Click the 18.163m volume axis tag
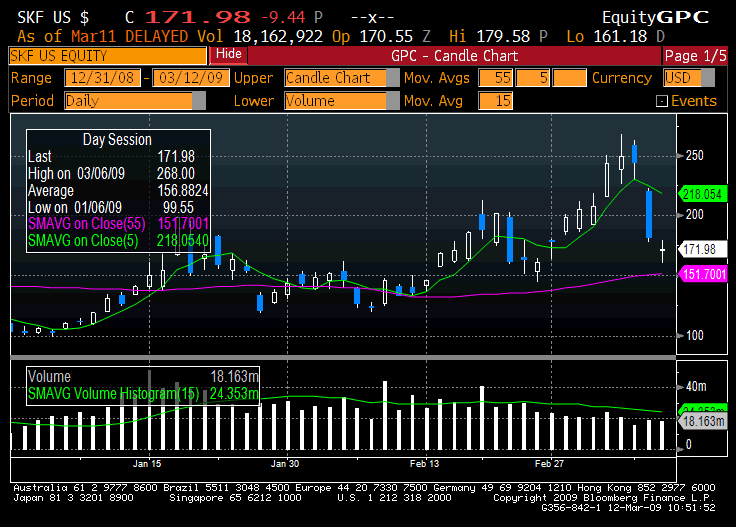Image resolution: width=736 pixels, height=527 pixels. [x=703, y=421]
